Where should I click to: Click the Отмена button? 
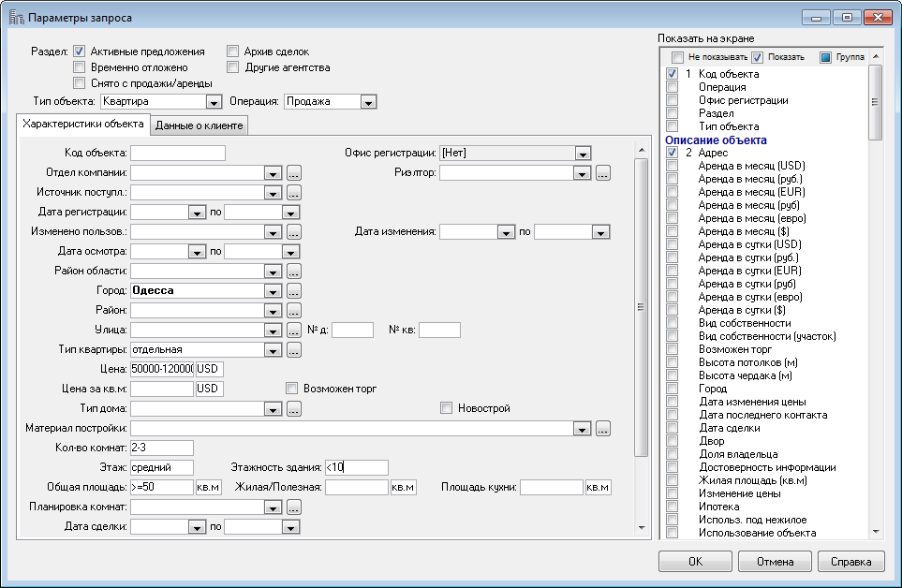click(x=774, y=561)
